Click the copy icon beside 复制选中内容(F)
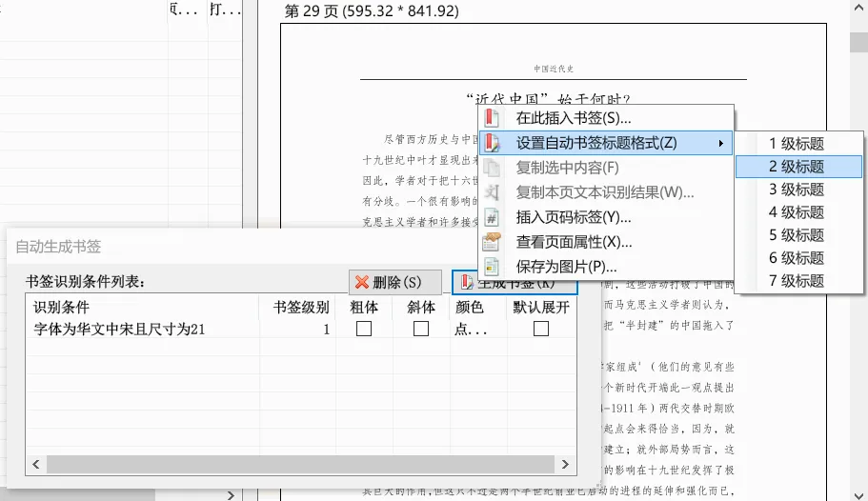 coord(492,168)
